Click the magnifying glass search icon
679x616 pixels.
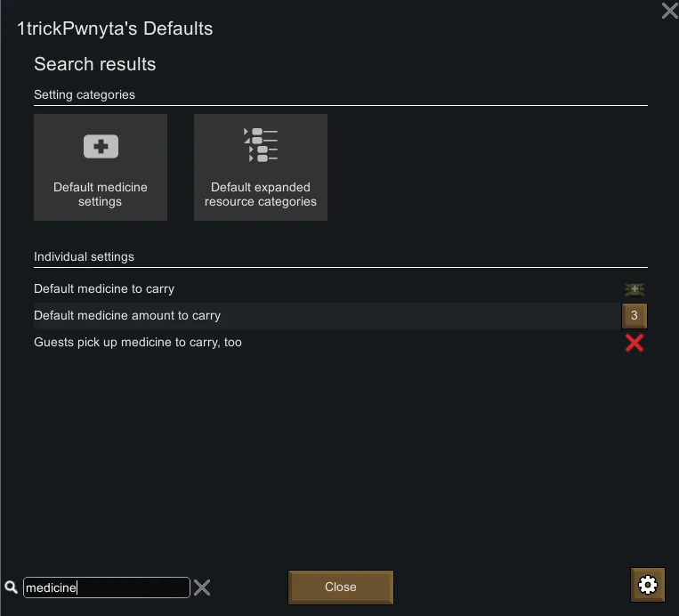pos(11,588)
